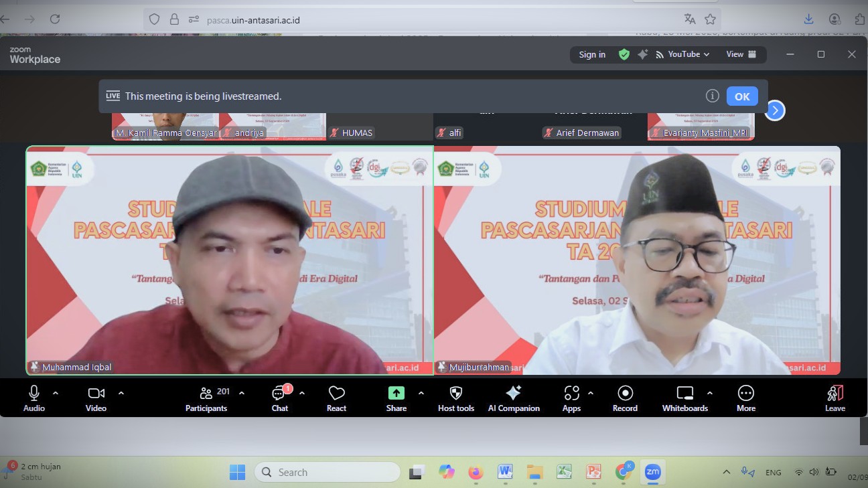Open PowerPoint from the taskbar
The width and height of the screenshot is (868, 488).
(593, 472)
